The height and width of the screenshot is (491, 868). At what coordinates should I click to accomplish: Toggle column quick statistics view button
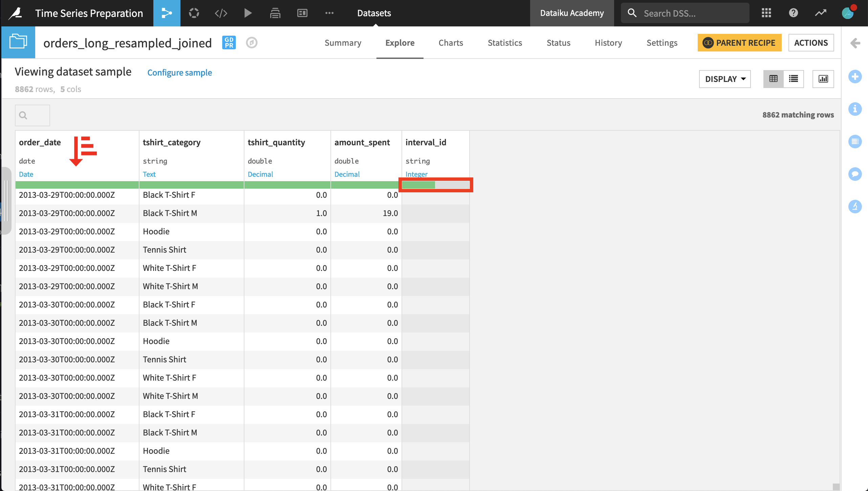pos(823,79)
